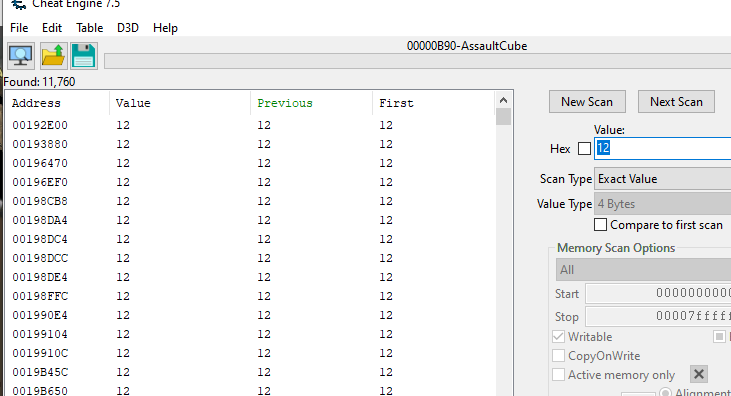Save cheat table floppy icon
Screen dimensions: 731x396
[83, 56]
